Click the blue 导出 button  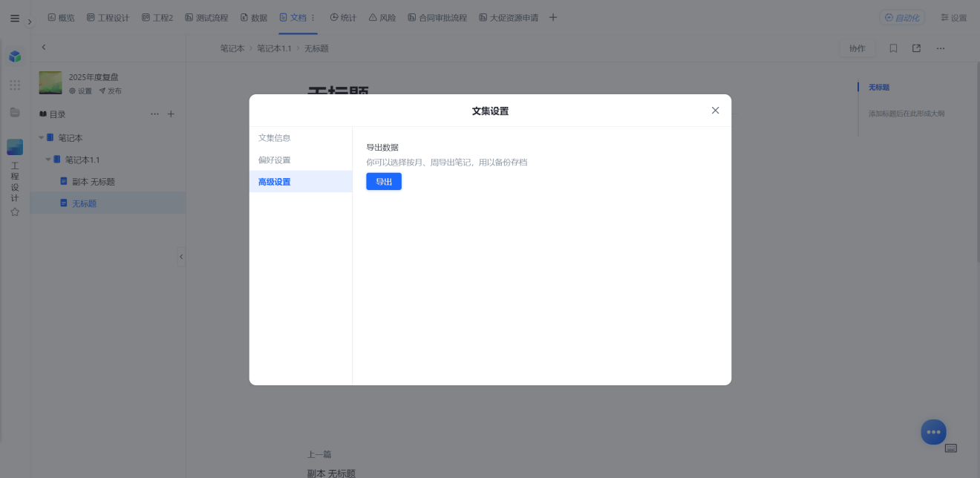pyautogui.click(x=384, y=182)
